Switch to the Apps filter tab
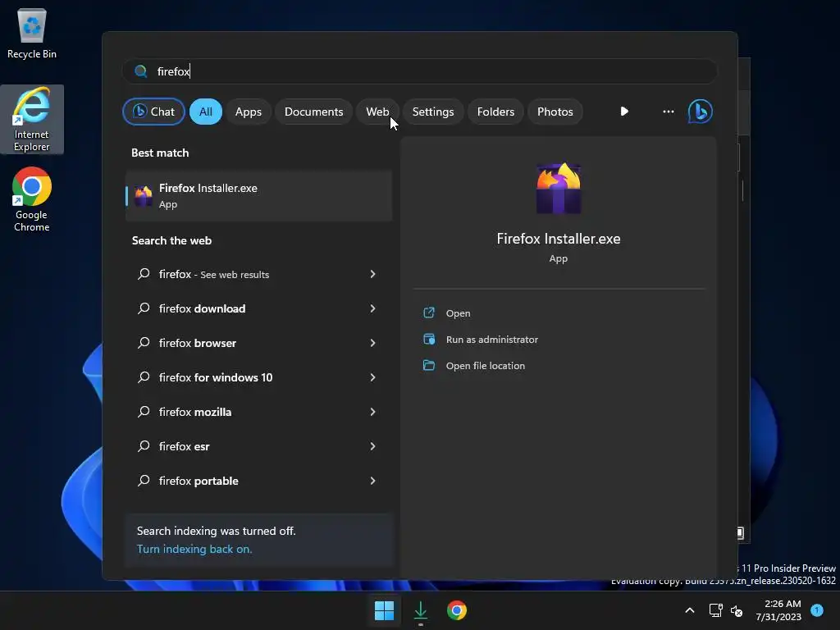The width and height of the screenshot is (840, 630). (x=248, y=112)
